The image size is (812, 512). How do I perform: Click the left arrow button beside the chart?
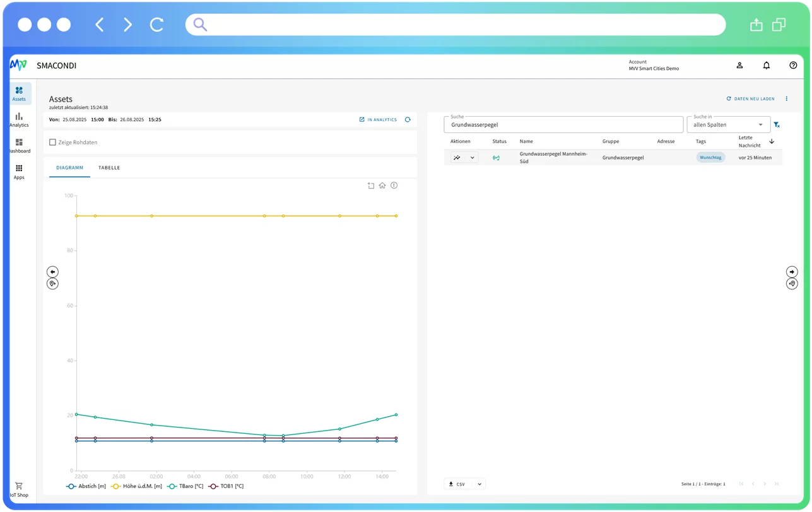(x=52, y=272)
